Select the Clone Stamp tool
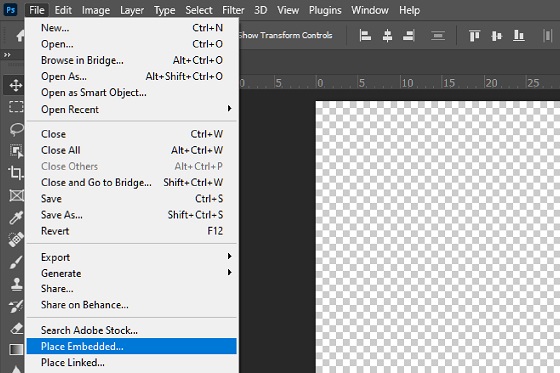 coord(16,284)
